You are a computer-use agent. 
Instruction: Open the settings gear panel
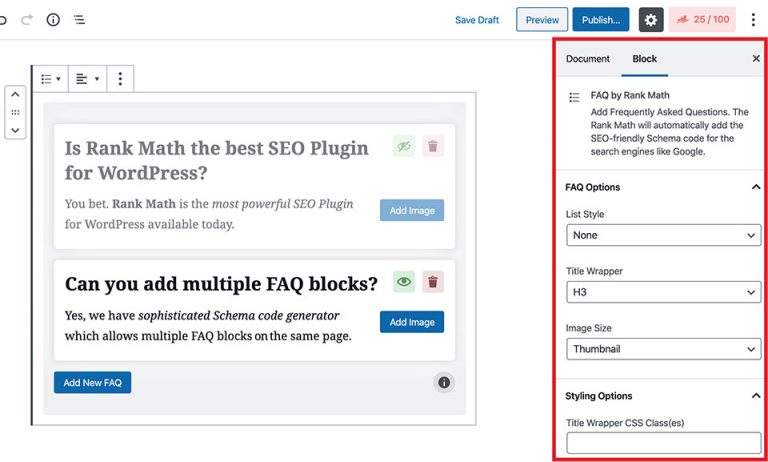point(651,20)
